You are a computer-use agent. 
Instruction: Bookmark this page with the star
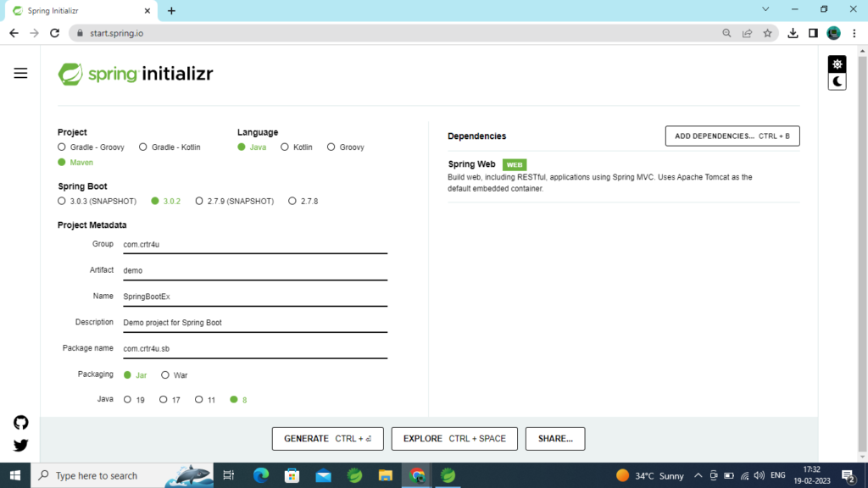click(x=767, y=33)
